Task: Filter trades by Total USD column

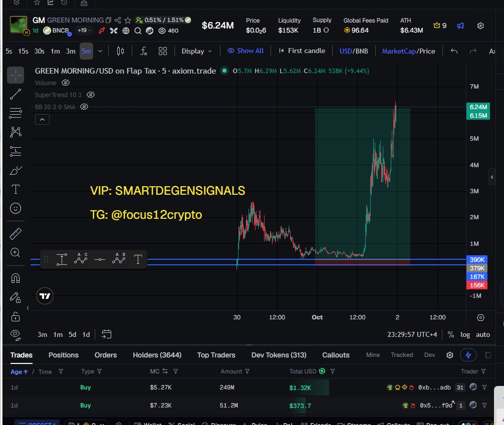Action: (x=333, y=371)
